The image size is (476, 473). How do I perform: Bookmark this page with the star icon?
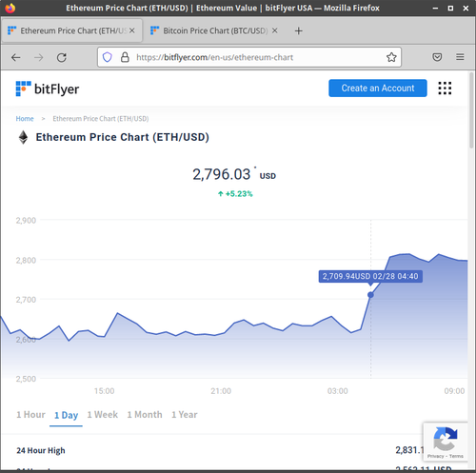coord(391,57)
